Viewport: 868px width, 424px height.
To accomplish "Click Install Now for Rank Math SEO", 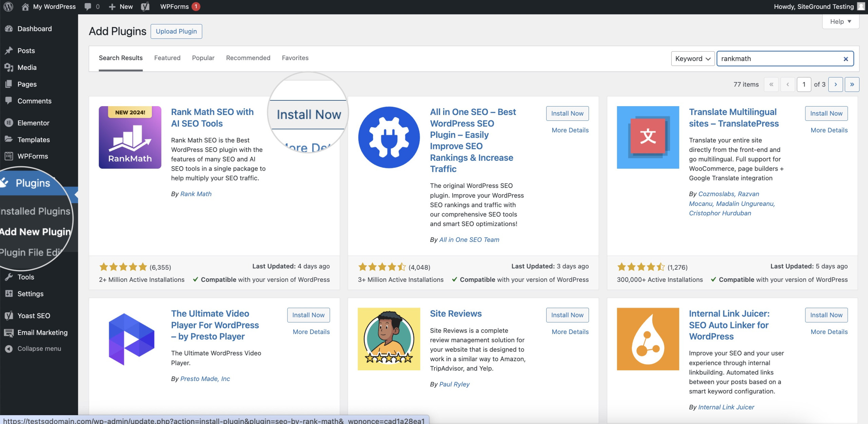I will [308, 114].
